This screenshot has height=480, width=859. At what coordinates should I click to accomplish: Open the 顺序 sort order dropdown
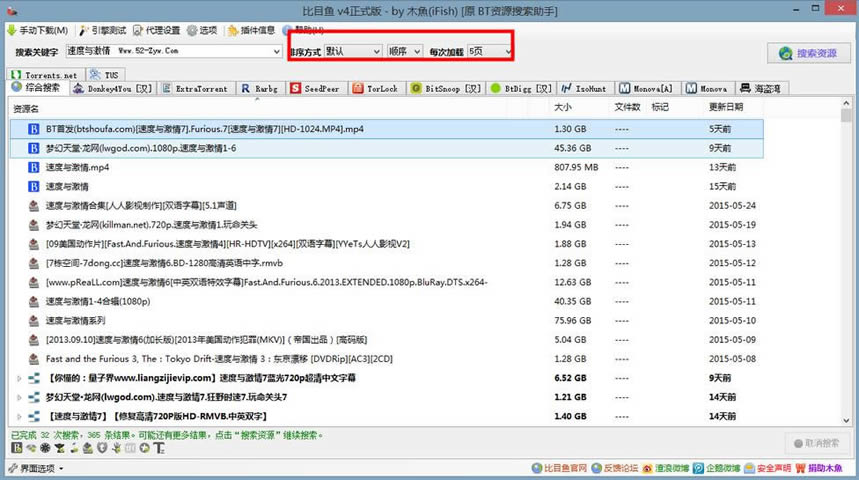404,51
